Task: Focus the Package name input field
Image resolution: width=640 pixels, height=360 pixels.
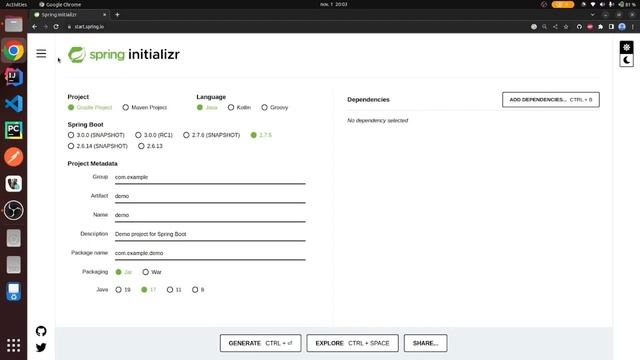Action: coord(210,253)
